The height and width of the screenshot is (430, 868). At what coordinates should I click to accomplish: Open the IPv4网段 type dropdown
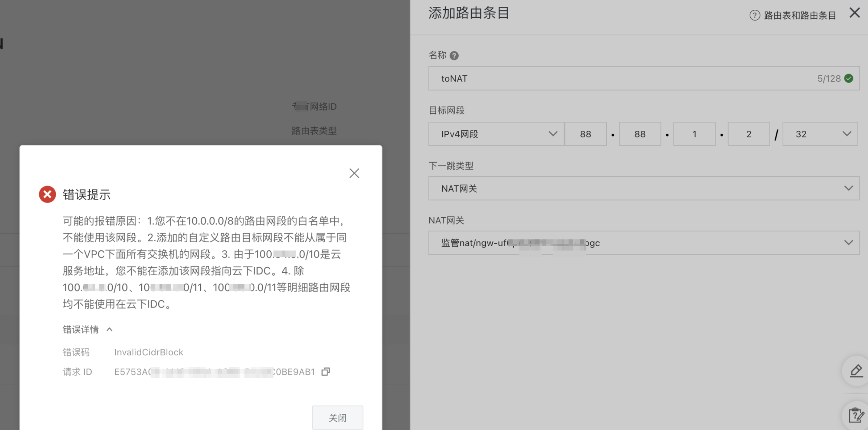[x=496, y=134]
